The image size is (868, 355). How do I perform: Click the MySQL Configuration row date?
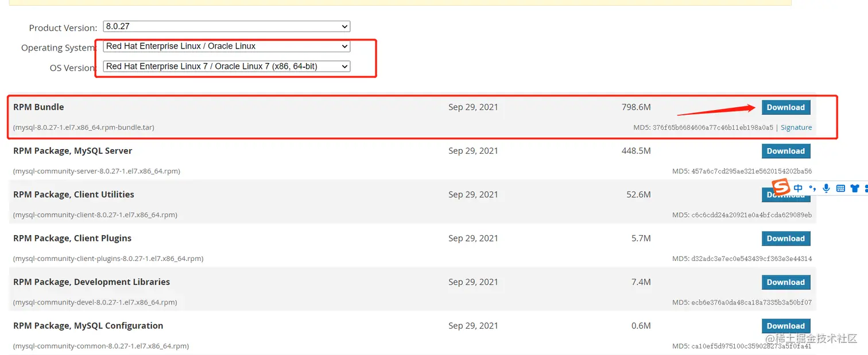tap(473, 325)
